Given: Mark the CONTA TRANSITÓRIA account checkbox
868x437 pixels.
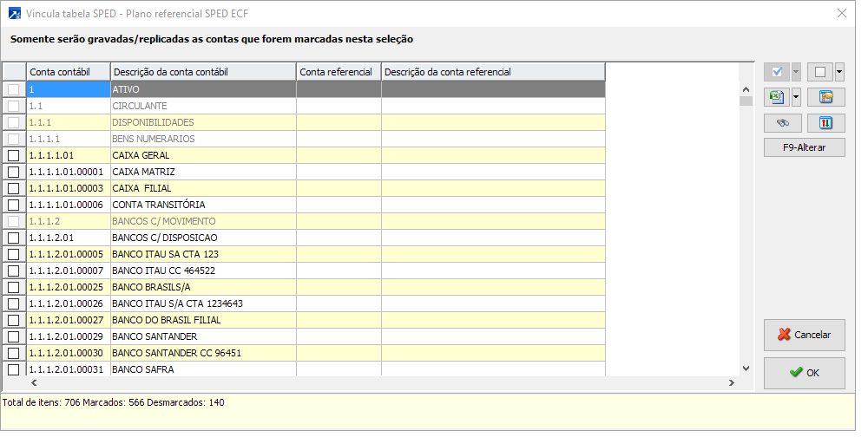Looking at the screenshot, I should pyautogui.click(x=14, y=205).
